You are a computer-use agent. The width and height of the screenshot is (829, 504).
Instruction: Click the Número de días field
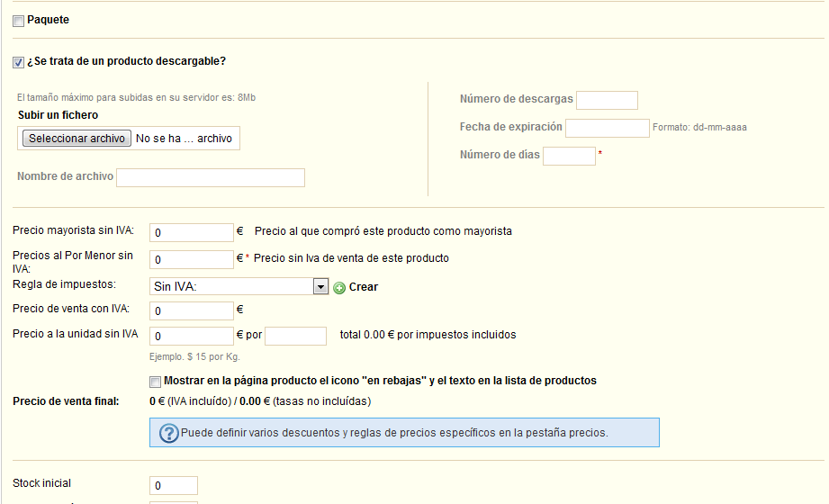point(569,156)
